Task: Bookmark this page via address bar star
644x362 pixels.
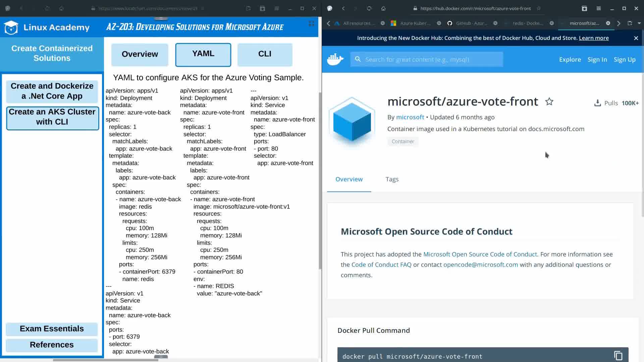Action: point(539,8)
